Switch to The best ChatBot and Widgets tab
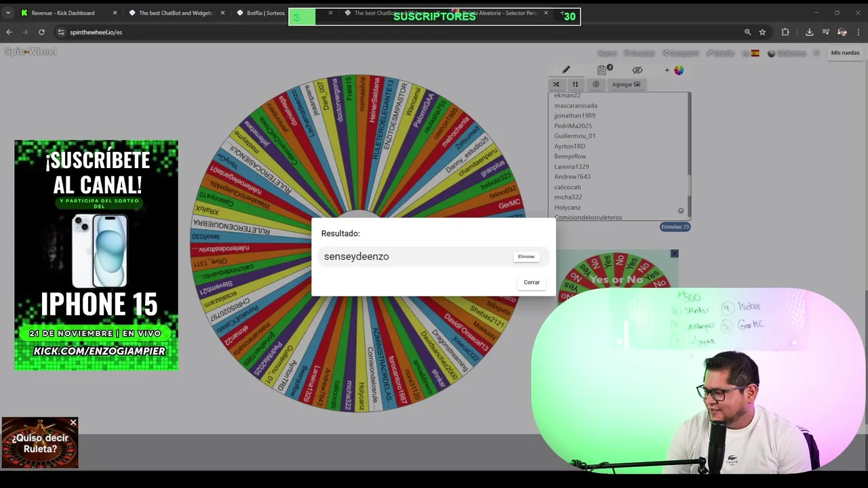 point(176,13)
